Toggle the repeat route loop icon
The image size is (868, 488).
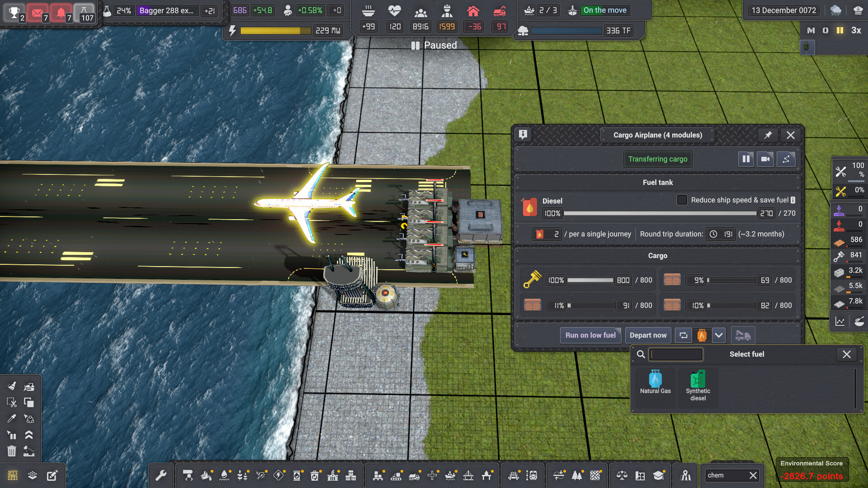click(x=684, y=335)
